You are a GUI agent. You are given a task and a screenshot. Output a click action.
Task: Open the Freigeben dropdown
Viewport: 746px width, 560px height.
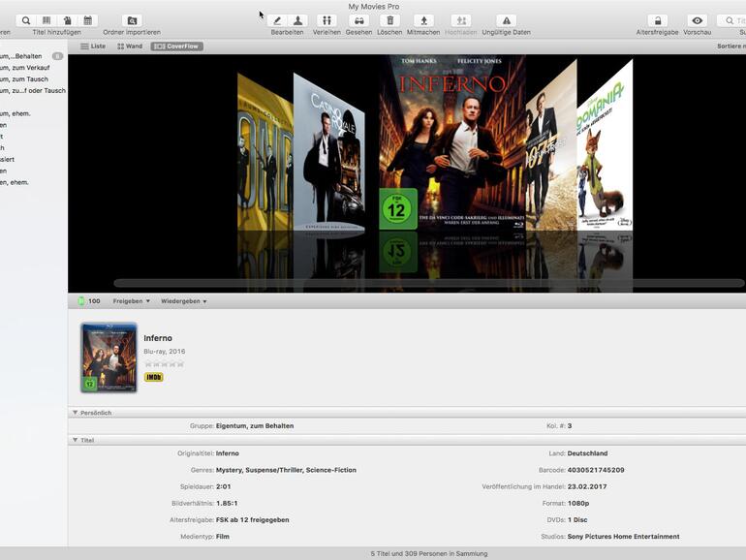(x=131, y=301)
